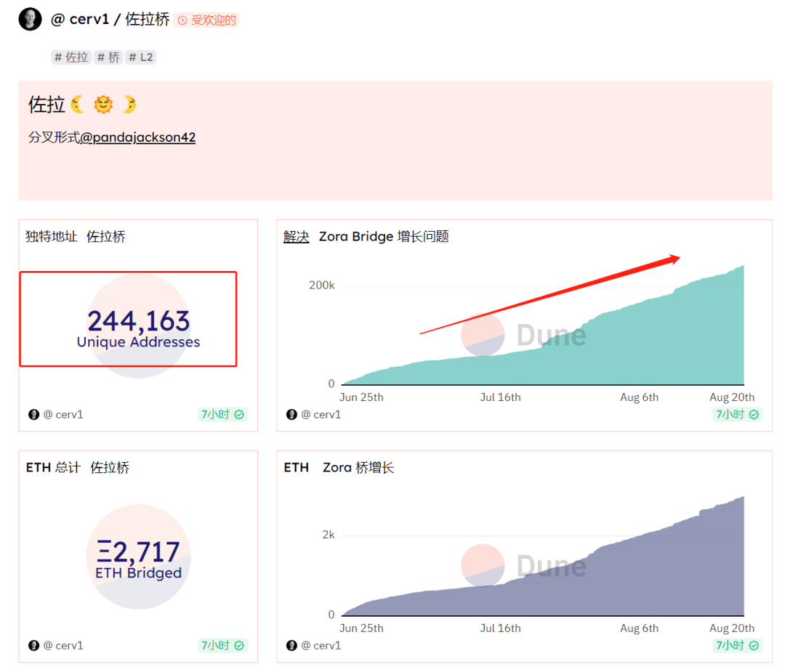
Task: Click @ cerv1 under ETH Zora 桥增长 chart
Action: (321, 645)
